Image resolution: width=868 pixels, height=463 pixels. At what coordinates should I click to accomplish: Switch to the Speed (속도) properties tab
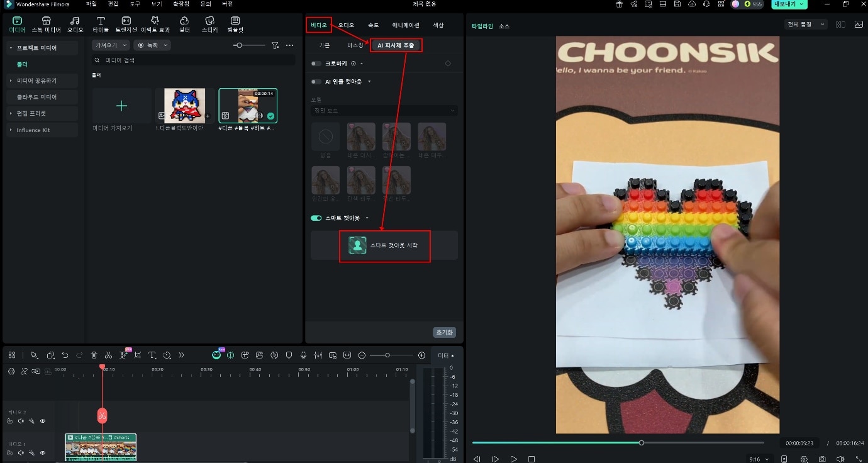373,25
